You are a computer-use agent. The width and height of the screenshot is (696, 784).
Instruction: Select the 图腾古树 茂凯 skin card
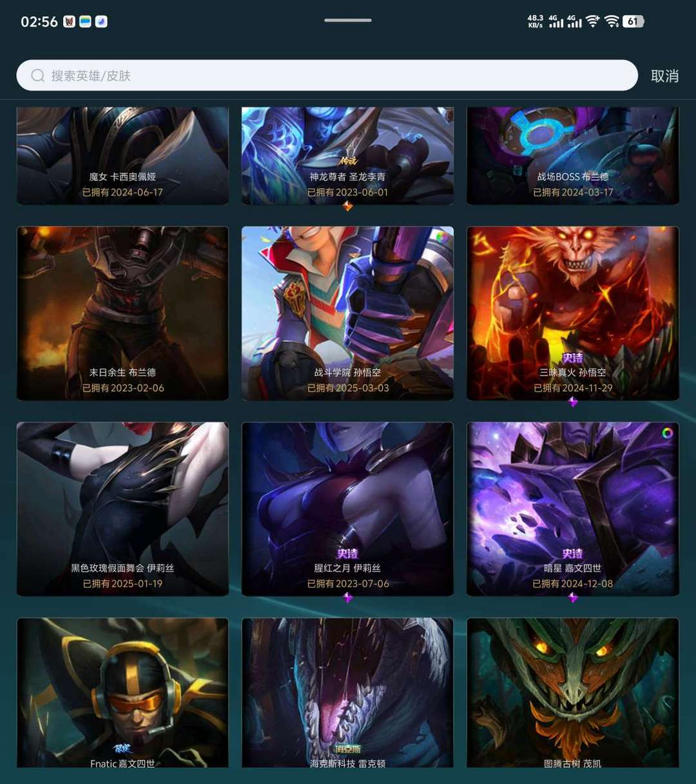tap(573, 693)
